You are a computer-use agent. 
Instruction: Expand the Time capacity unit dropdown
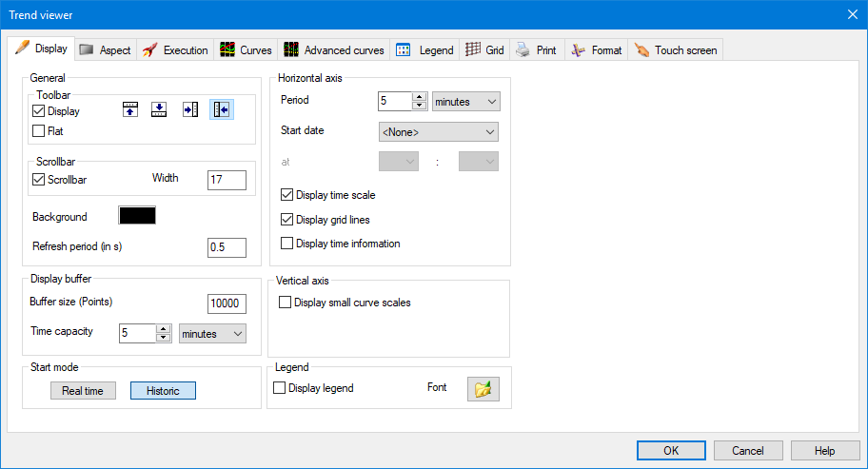tap(212, 334)
